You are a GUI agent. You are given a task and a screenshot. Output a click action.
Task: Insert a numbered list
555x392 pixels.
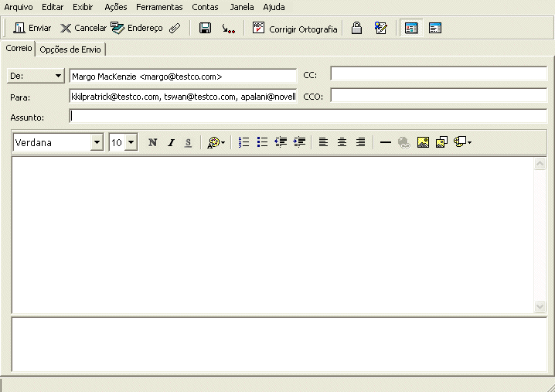243,142
